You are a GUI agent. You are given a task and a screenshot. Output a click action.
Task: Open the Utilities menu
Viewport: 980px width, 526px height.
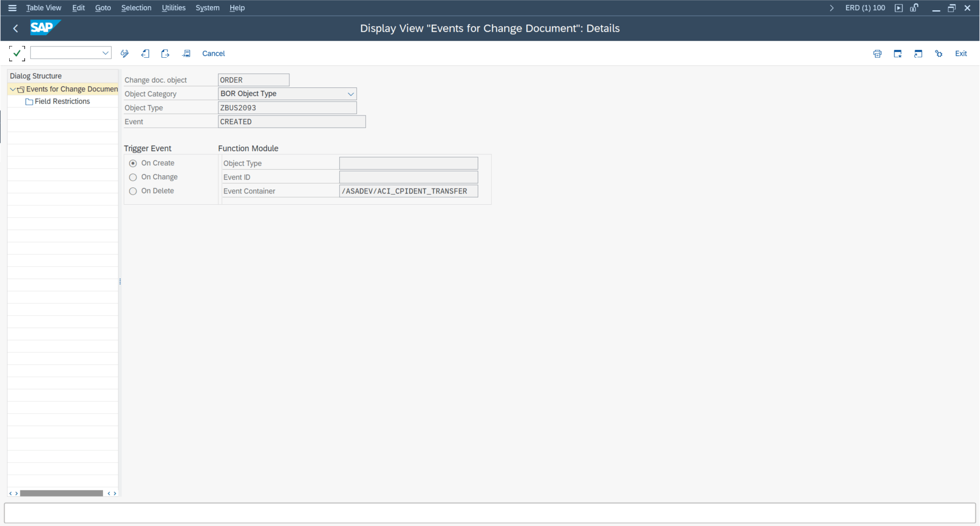(174, 8)
